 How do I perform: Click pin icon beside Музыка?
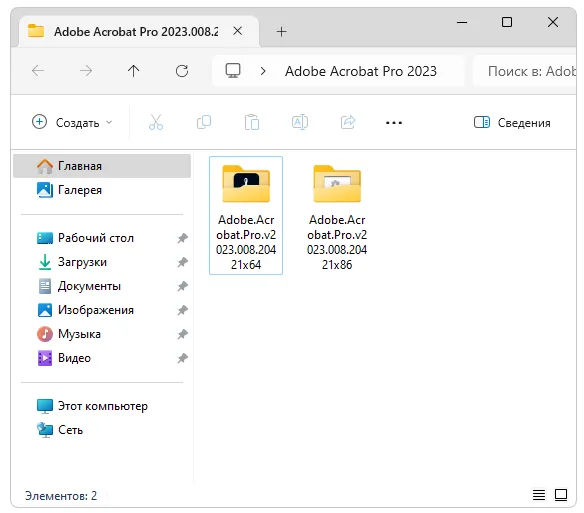click(182, 334)
